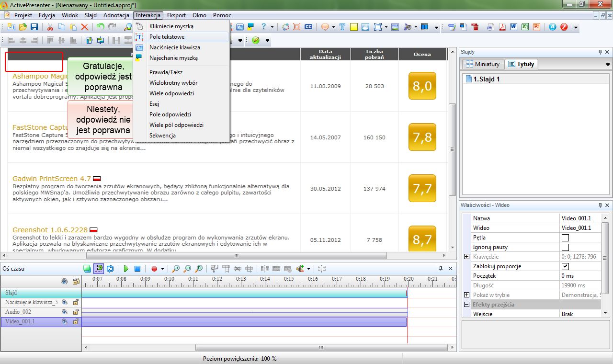Insert closed caption with CC icon

[x=308, y=27]
